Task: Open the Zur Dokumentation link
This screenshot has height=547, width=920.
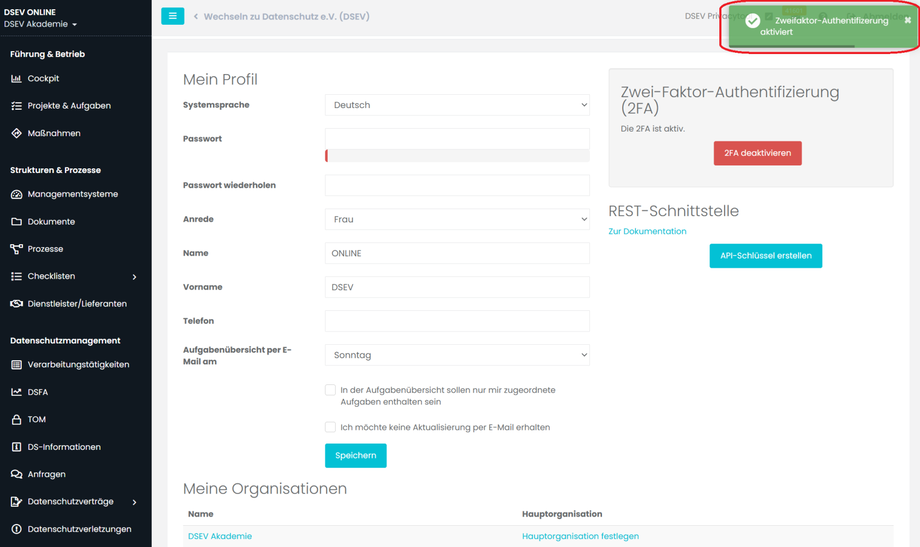Action: [x=647, y=231]
